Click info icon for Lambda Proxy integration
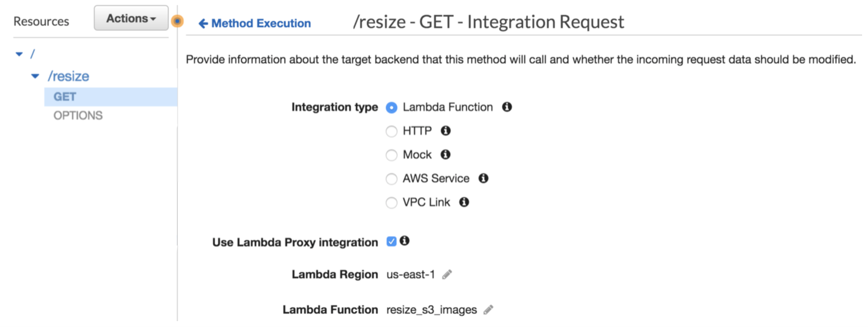 [x=404, y=241]
